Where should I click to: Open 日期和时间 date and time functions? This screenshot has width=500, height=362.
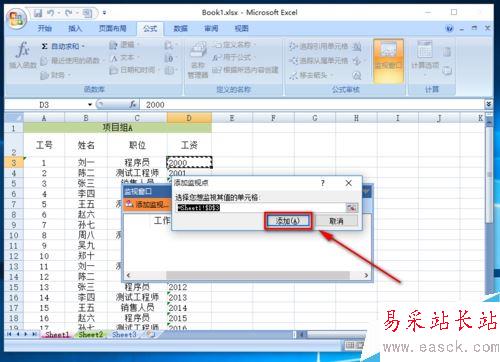(135, 70)
